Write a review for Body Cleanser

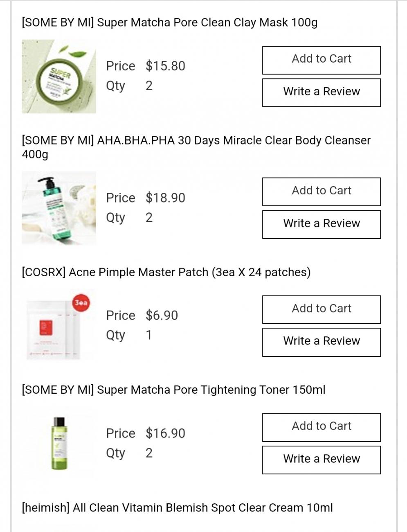coord(322,224)
